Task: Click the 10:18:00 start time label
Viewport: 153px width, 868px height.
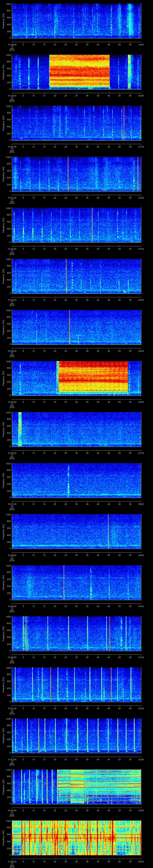Action: pos(12,44)
